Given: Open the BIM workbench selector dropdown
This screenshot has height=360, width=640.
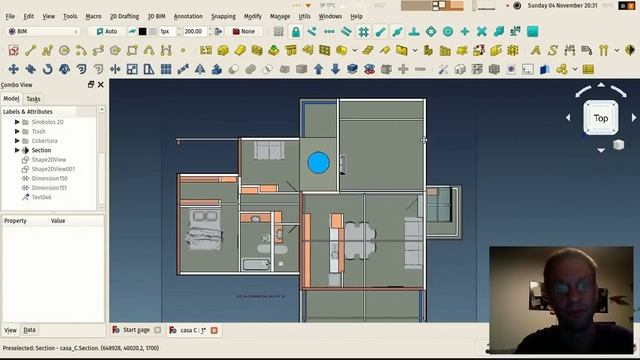Looking at the screenshot, I should click(43, 31).
